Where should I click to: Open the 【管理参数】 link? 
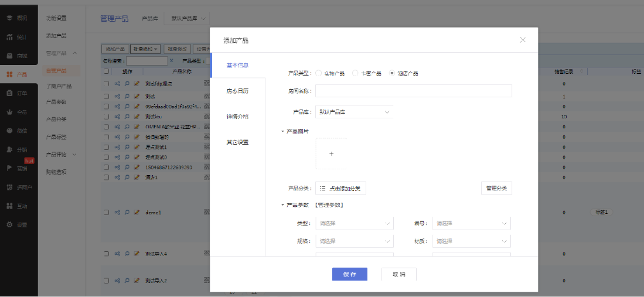329,205
